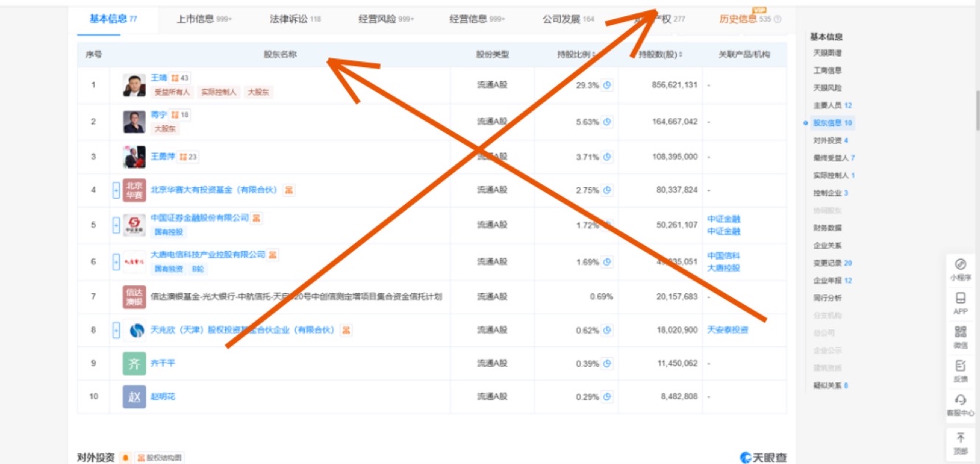Go to 疑似关系 8 in sidebar
Screen dimensions: 980x464
point(831,386)
